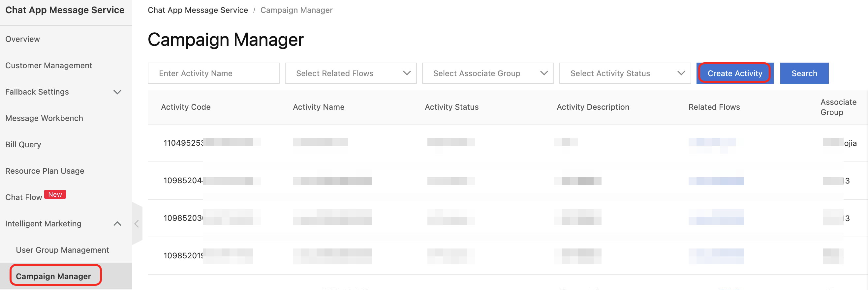Type in the Enter Activity Name field
This screenshot has height=290, width=868.
tap(213, 73)
